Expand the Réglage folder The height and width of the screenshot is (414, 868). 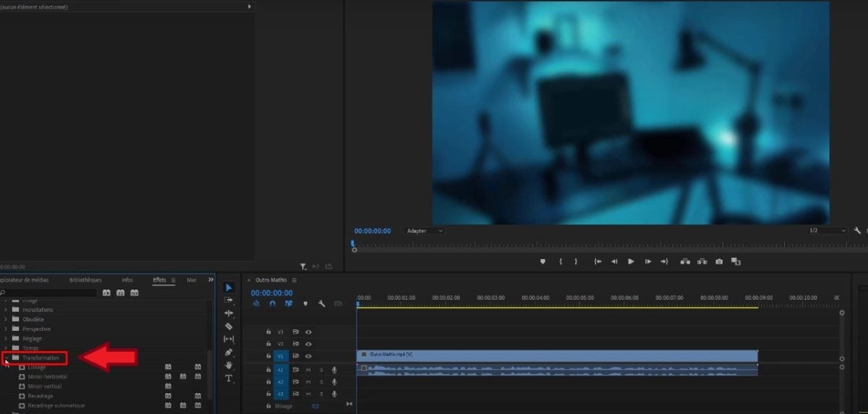point(6,338)
